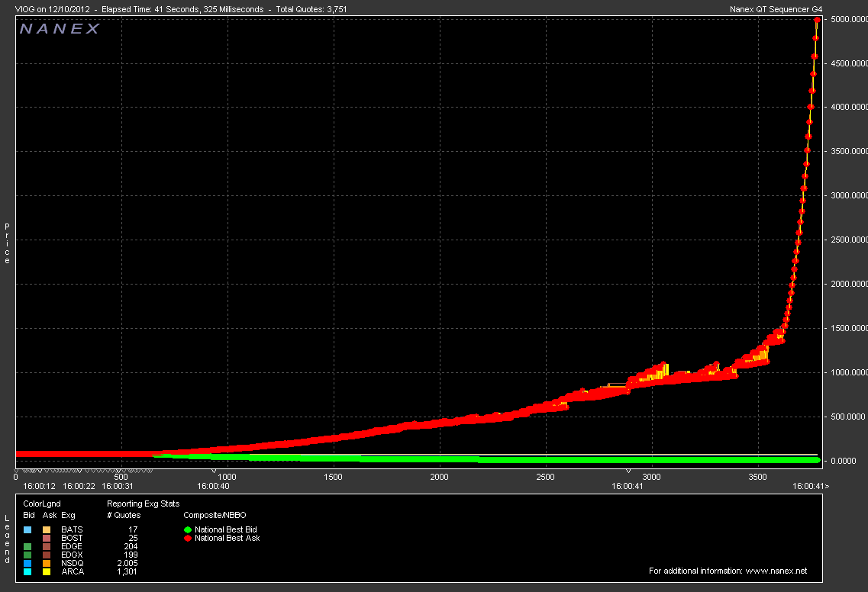Click the "16:00:40" time label
Viewport: 868px width, 592px height.
point(213,486)
